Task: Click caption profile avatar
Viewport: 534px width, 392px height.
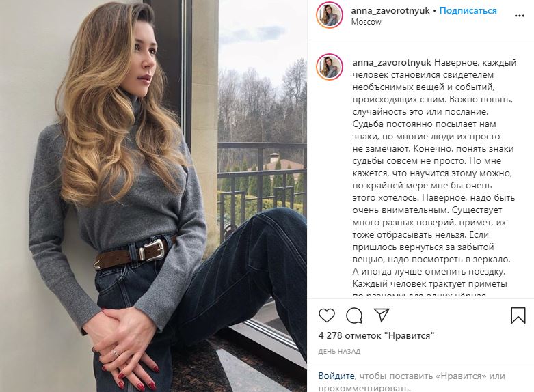Action: (330, 67)
